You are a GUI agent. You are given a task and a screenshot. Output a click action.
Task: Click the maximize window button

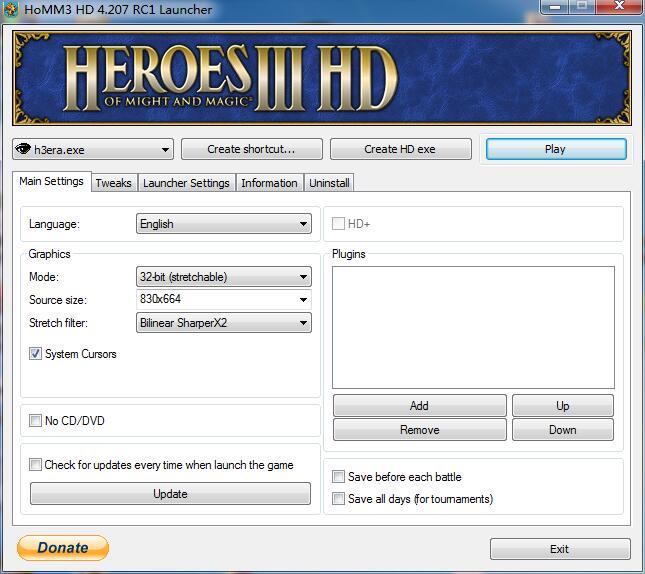pyautogui.click(x=582, y=6)
